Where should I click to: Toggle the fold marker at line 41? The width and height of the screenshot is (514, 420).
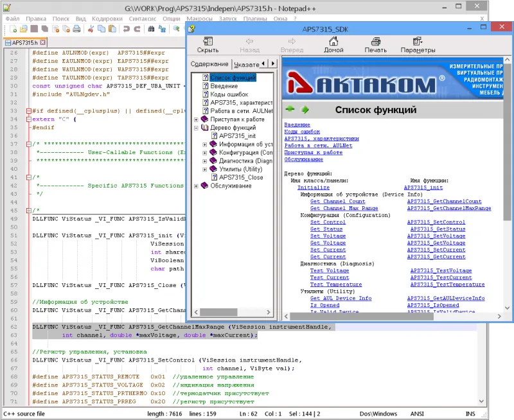(28, 177)
